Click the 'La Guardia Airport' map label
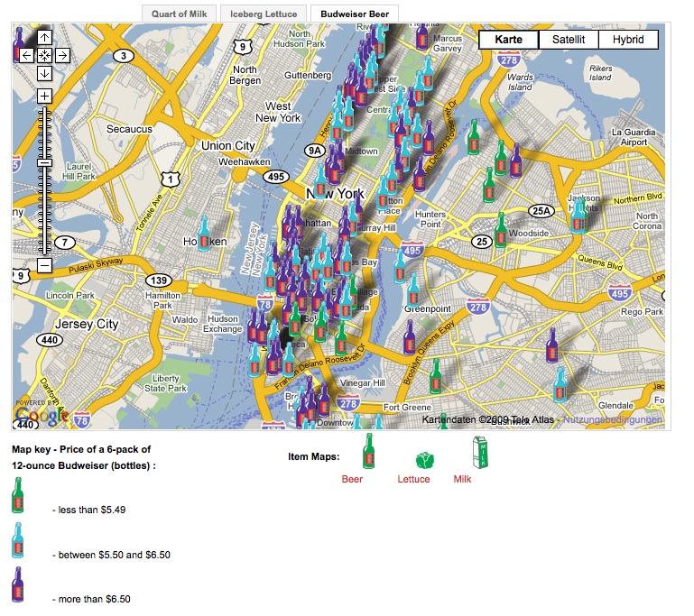 tap(634, 137)
